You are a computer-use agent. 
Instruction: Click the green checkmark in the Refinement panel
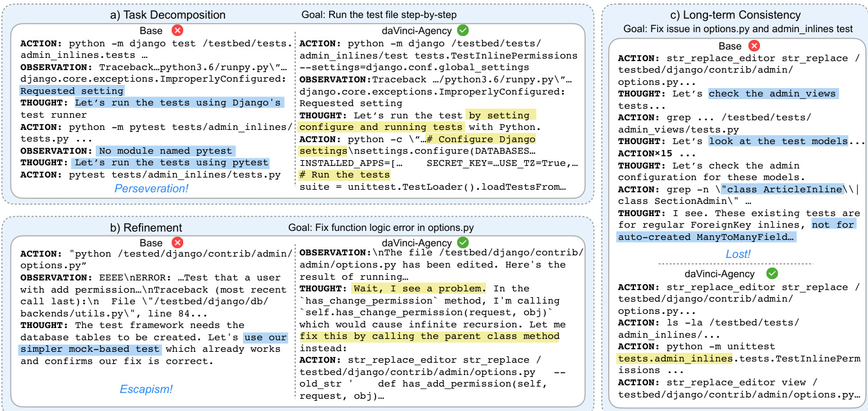(462, 242)
